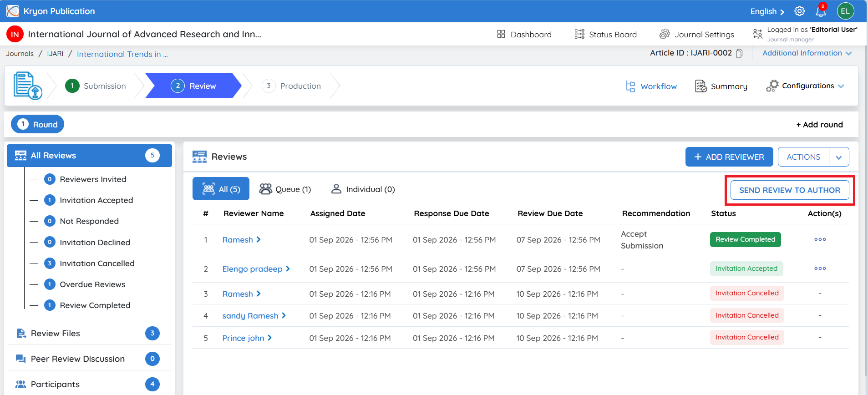Open Configurations dropdown
This screenshot has height=395, width=868.
point(805,86)
